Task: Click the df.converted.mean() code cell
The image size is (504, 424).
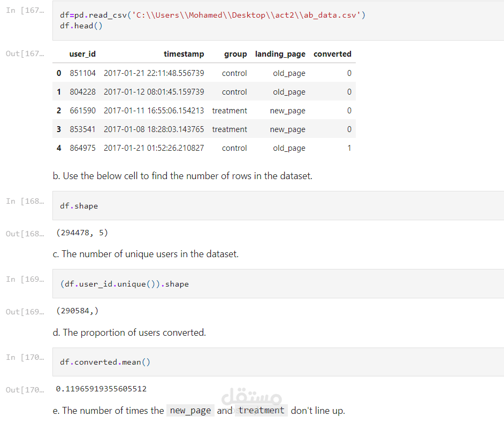Action: (278, 362)
